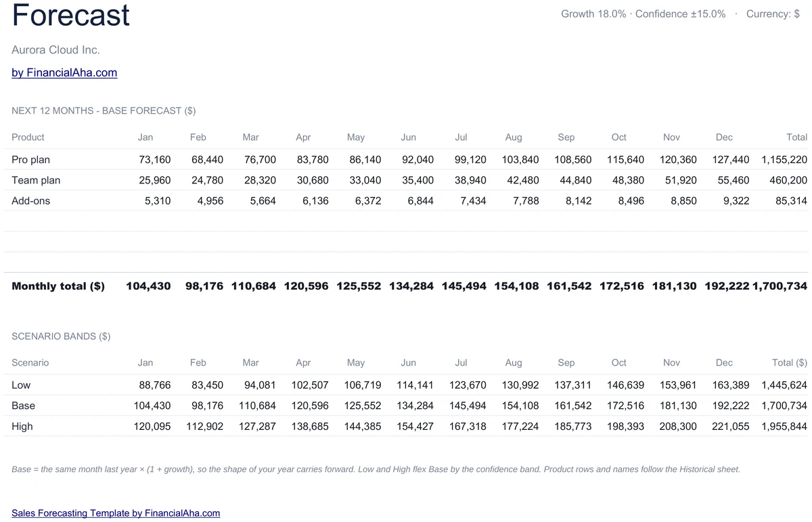Open 'Sales Forecasting Template by FinancialAha.com' link
This screenshot has height=522, width=812.
tap(116, 513)
